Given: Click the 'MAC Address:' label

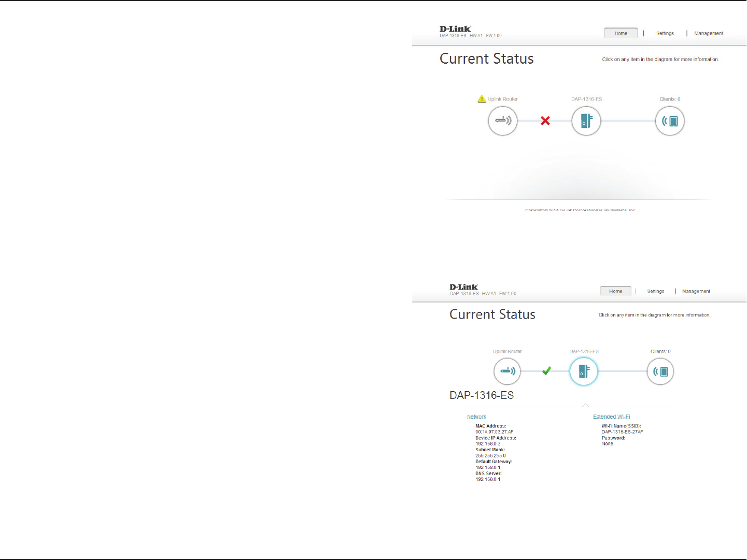Looking at the screenshot, I should [x=491, y=426].
